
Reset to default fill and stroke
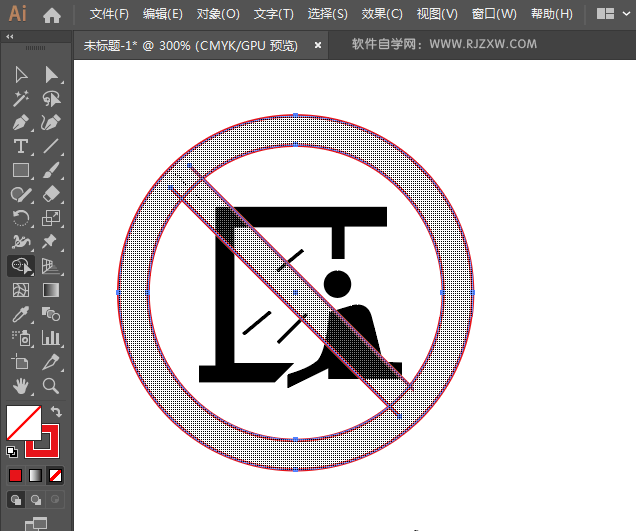pyautogui.click(x=12, y=451)
